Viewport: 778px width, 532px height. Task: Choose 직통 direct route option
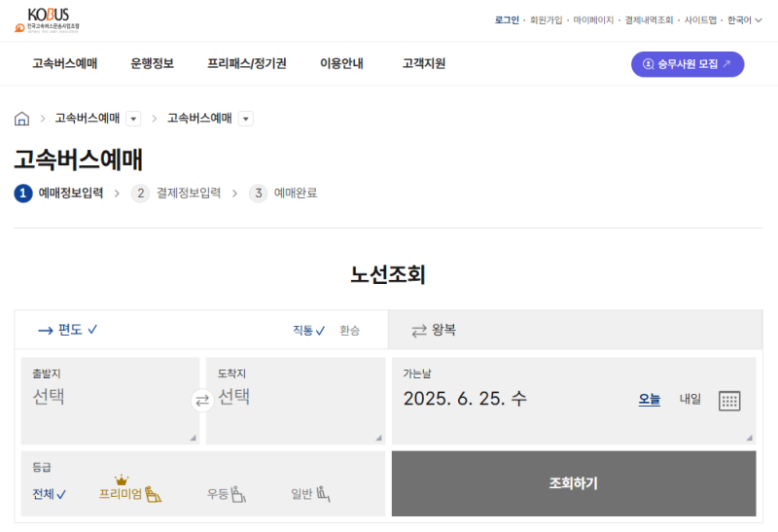(x=308, y=330)
